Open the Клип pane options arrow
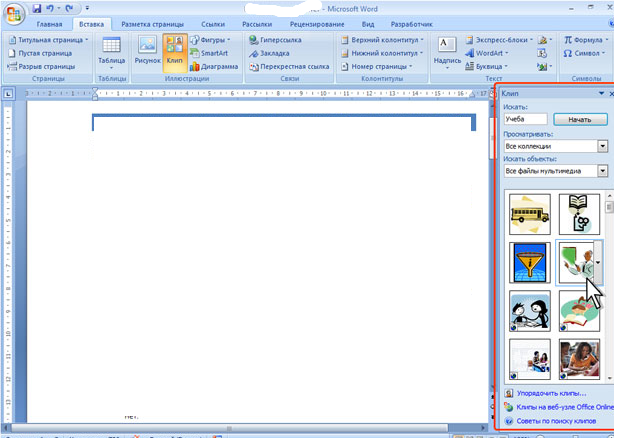 coord(601,94)
